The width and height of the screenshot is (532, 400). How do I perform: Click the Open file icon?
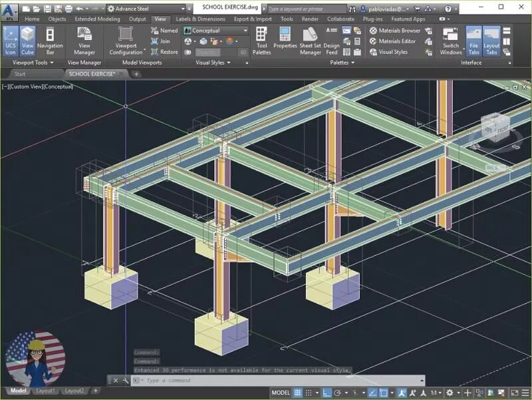coord(37,9)
